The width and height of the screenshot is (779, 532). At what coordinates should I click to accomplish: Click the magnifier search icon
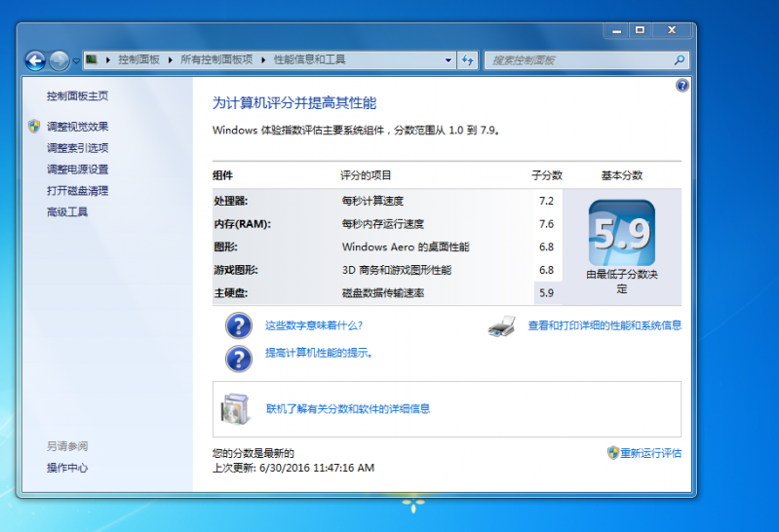pos(680,60)
